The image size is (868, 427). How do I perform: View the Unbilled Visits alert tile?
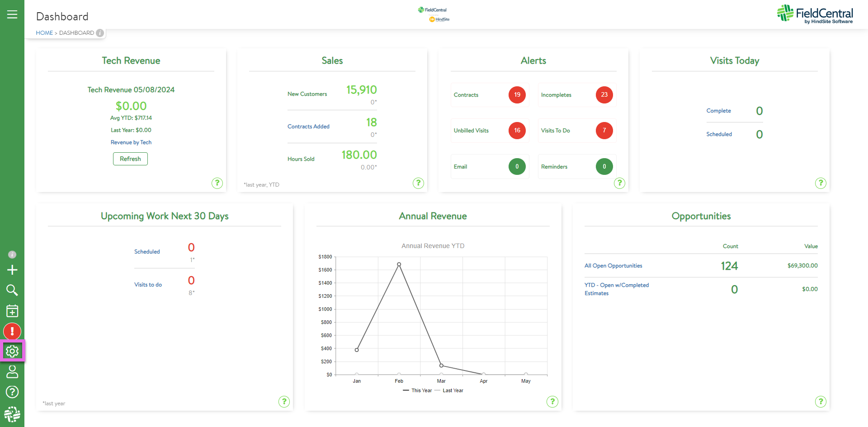click(490, 131)
